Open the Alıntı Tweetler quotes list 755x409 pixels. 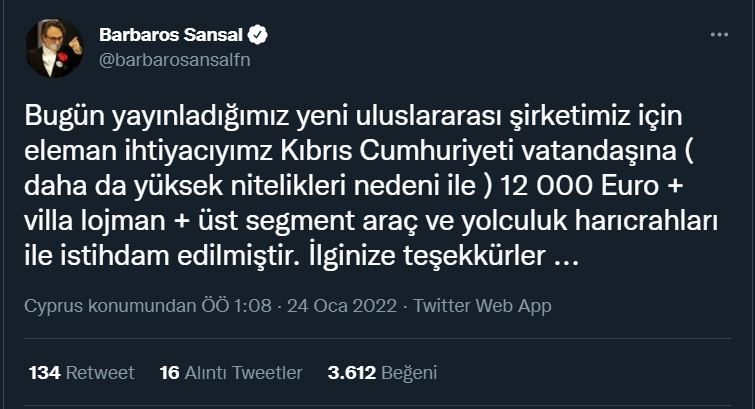(x=242, y=373)
